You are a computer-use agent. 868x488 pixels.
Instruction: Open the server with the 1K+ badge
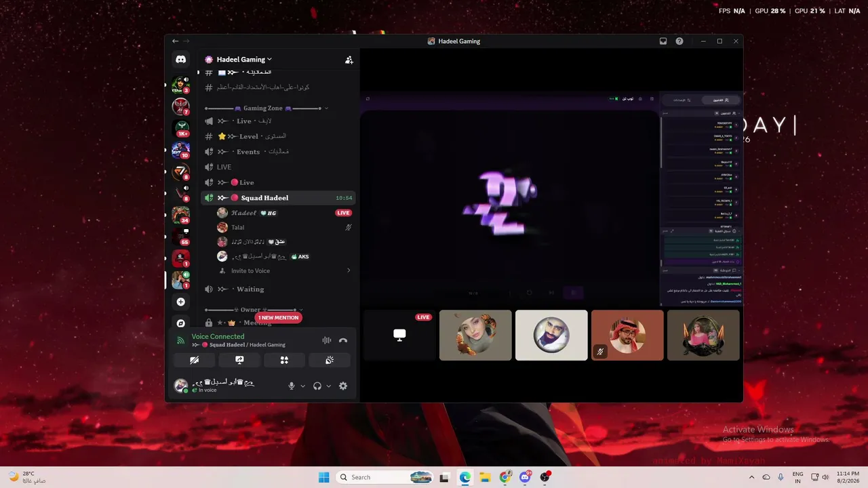pos(180,127)
